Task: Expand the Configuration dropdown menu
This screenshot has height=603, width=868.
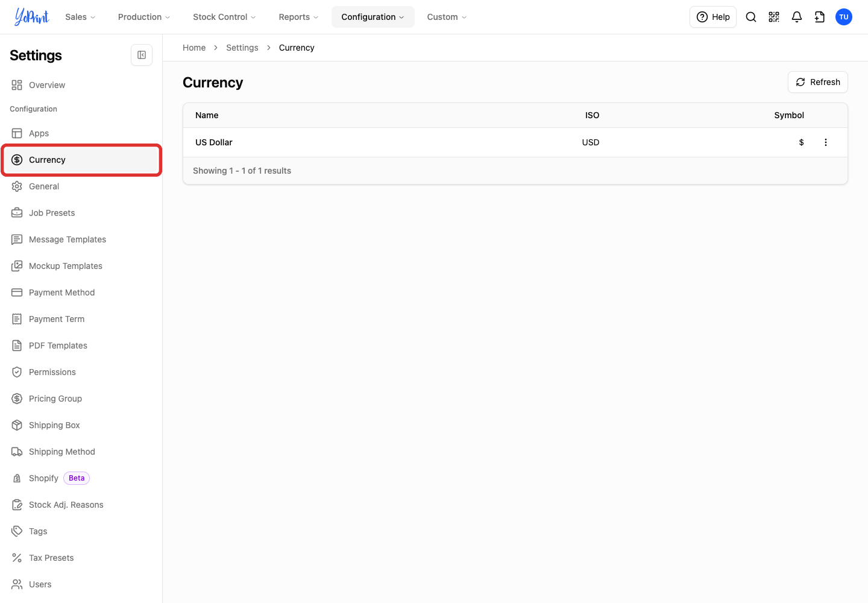Action: point(373,17)
